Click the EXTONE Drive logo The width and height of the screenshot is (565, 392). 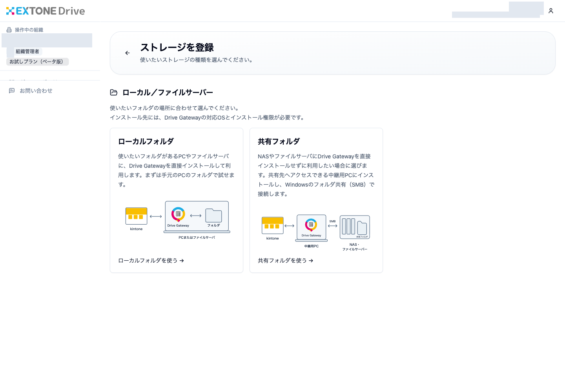tap(46, 11)
